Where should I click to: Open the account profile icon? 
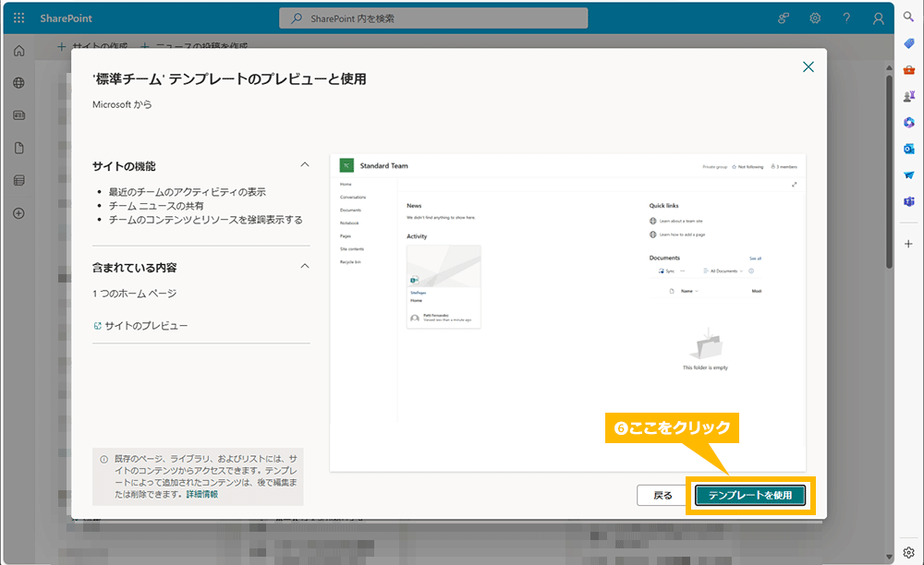tap(878, 18)
